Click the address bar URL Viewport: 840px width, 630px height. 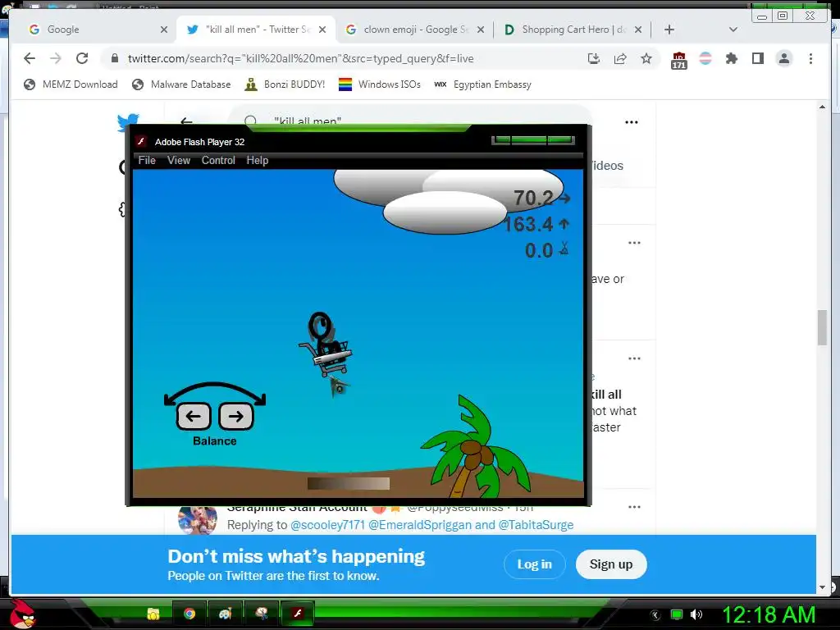click(300, 58)
